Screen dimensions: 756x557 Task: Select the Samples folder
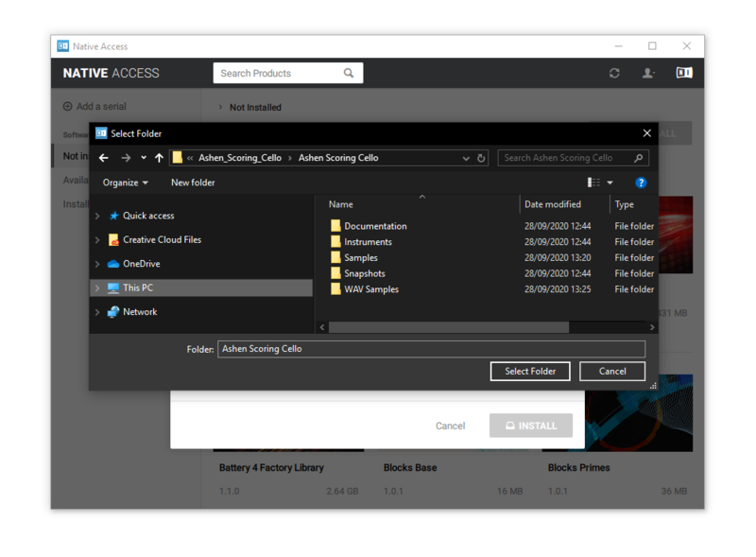(361, 258)
